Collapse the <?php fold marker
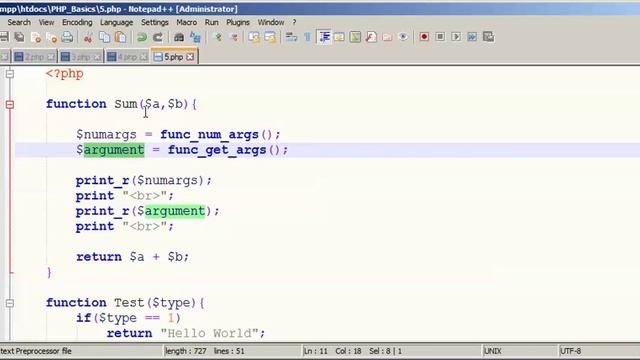The height and width of the screenshot is (360, 640). pyautogui.click(x=10, y=74)
